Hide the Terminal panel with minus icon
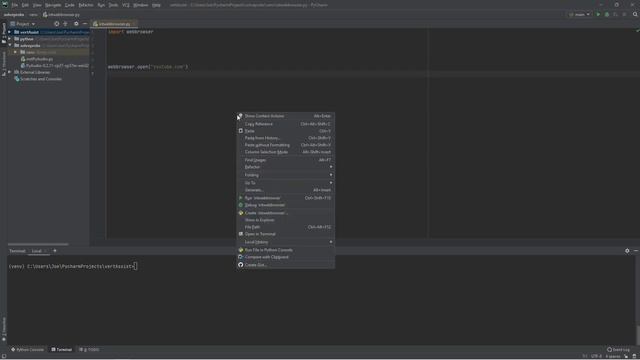 coord(636,251)
